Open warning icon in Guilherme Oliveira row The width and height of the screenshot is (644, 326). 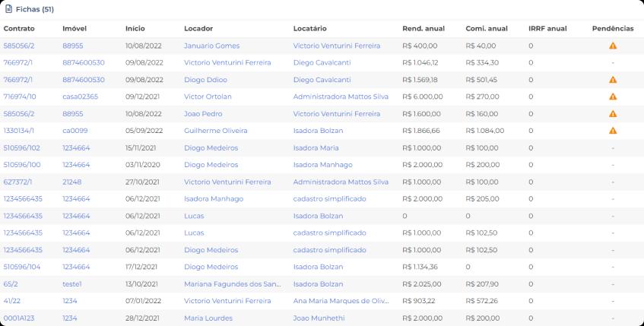pos(613,131)
